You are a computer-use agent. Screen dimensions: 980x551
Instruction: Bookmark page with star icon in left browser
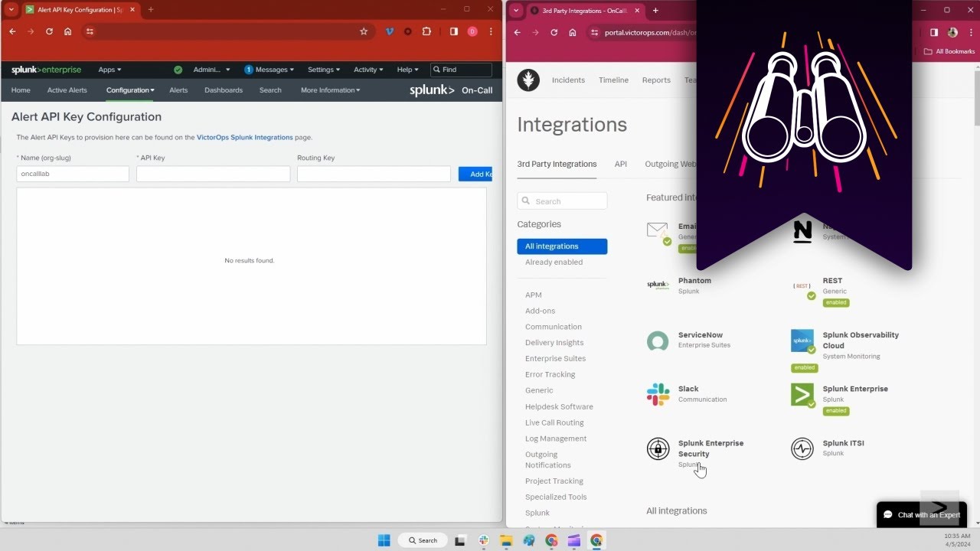click(x=364, y=31)
